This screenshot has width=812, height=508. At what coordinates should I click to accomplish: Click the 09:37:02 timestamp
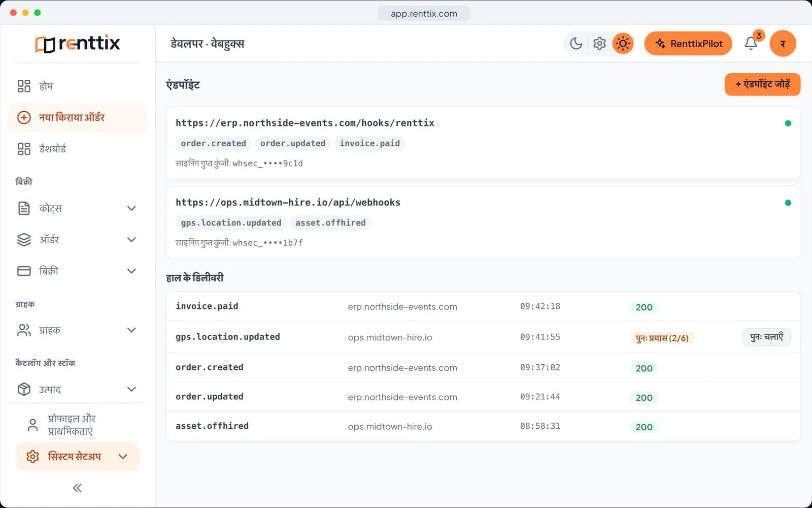tap(540, 367)
